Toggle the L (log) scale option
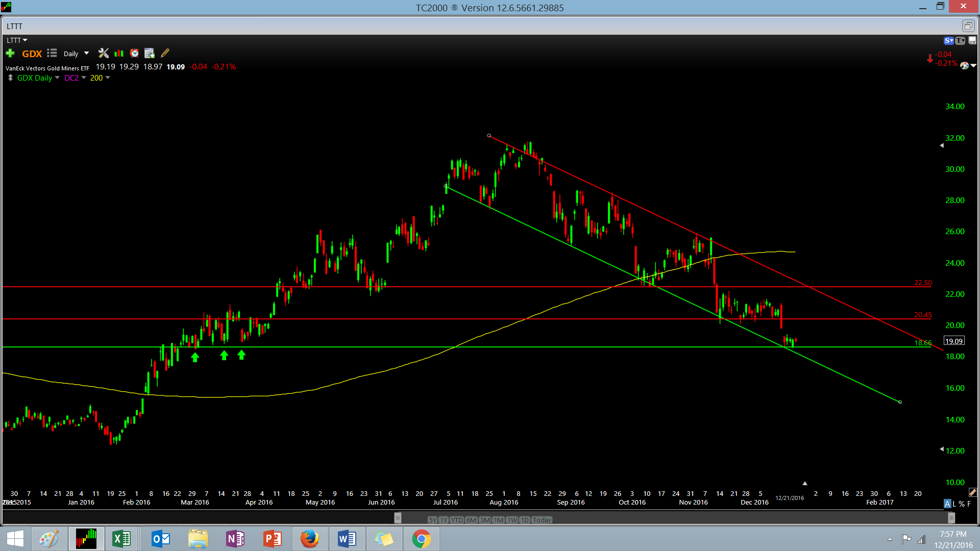 pyautogui.click(x=954, y=504)
